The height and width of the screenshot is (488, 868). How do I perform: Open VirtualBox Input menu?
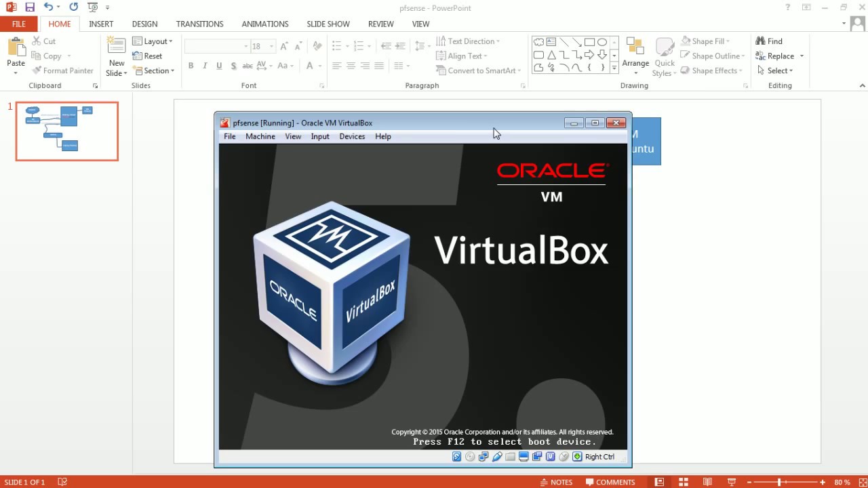(320, 136)
